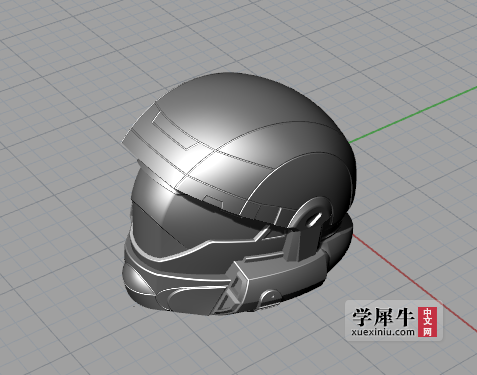Click the green Y-axis line
This screenshot has width=477, height=375.
(413, 114)
